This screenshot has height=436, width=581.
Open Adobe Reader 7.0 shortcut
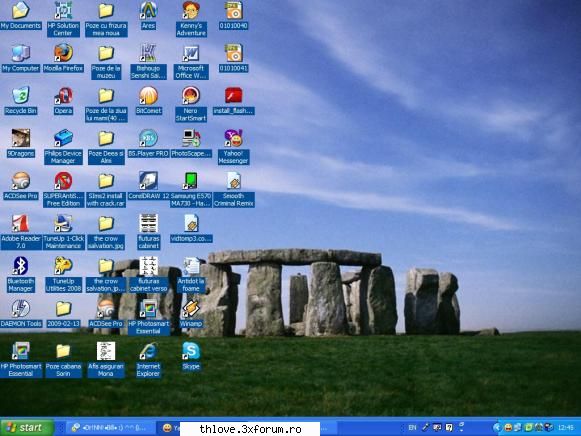click(20, 232)
